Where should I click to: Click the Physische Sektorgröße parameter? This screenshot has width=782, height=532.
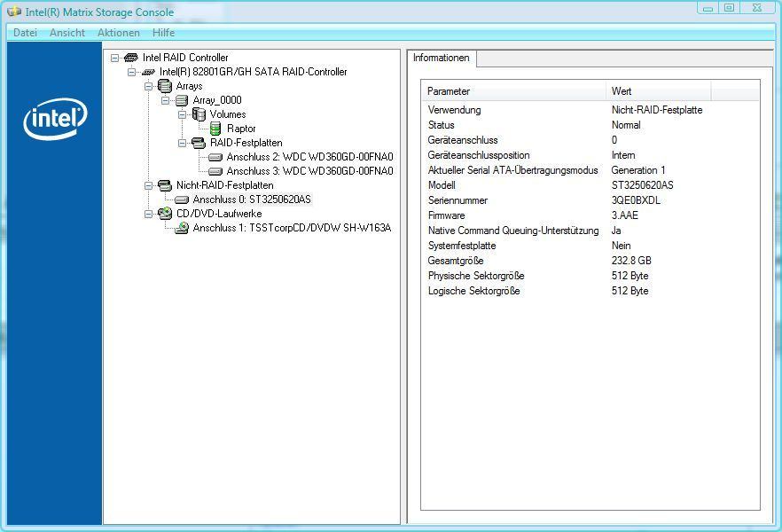[476, 276]
